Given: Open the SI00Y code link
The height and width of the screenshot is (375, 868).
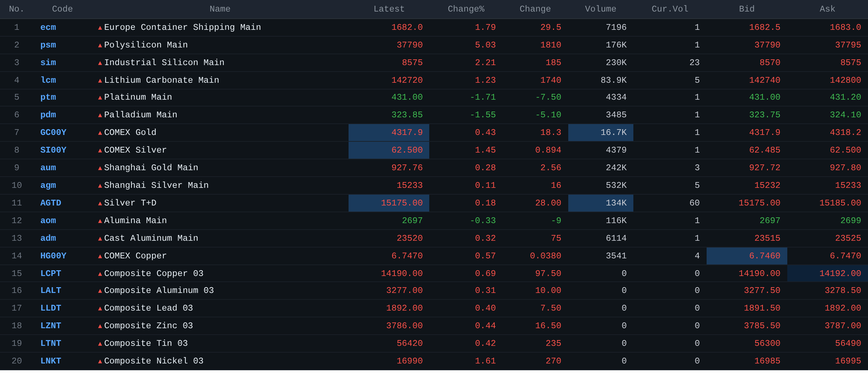Looking at the screenshot, I should click(53, 150).
